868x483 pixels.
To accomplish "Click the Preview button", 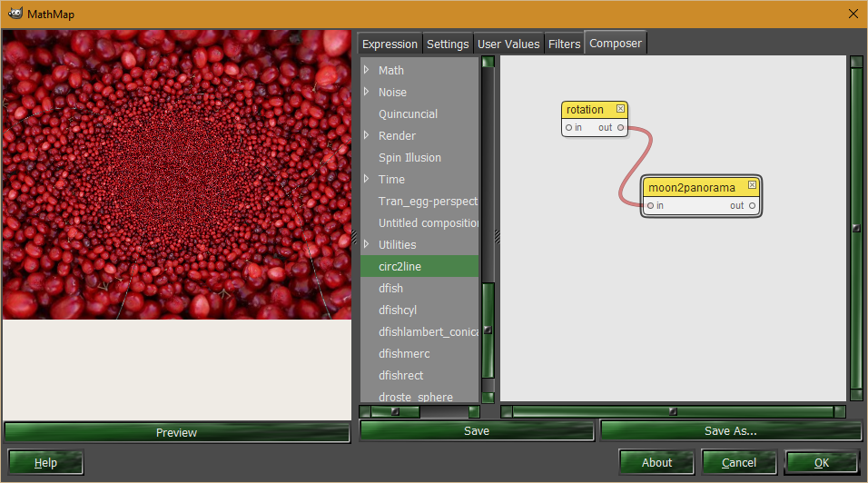I will (x=176, y=432).
